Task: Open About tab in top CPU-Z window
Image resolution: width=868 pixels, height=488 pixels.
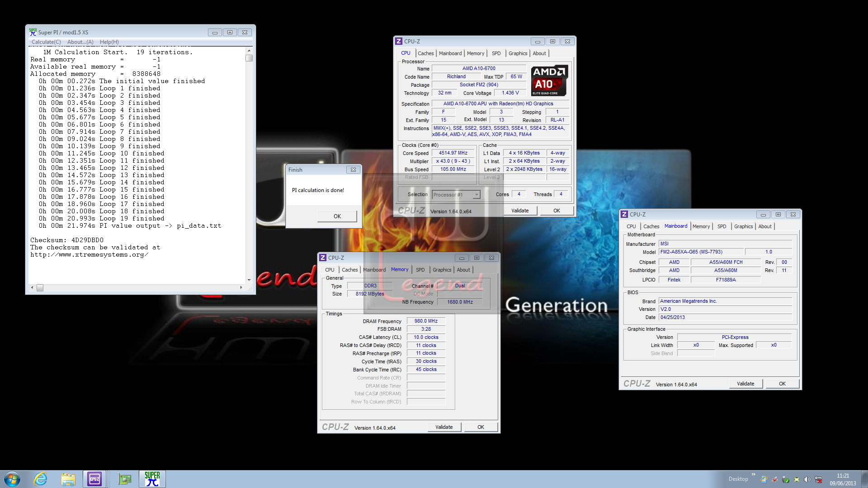Action: pyautogui.click(x=539, y=53)
